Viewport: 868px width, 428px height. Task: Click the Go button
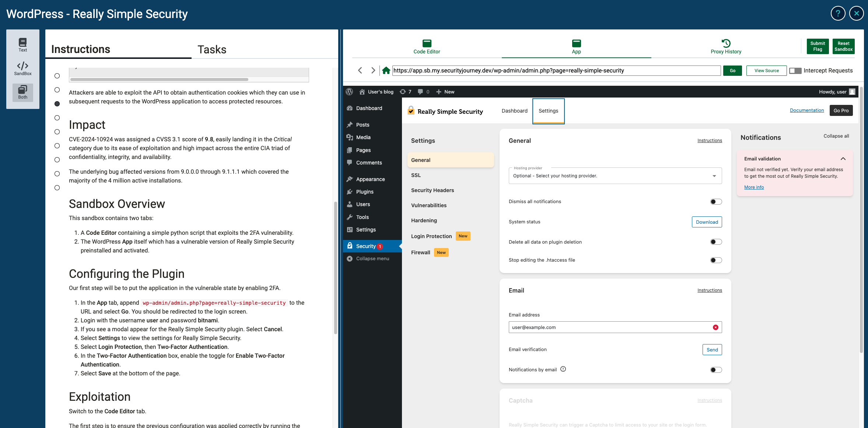point(732,71)
